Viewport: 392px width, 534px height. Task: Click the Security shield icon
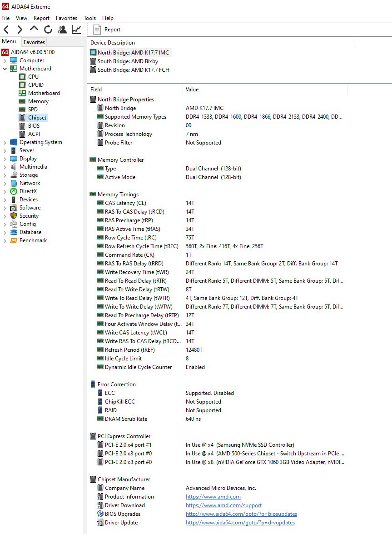click(14, 215)
